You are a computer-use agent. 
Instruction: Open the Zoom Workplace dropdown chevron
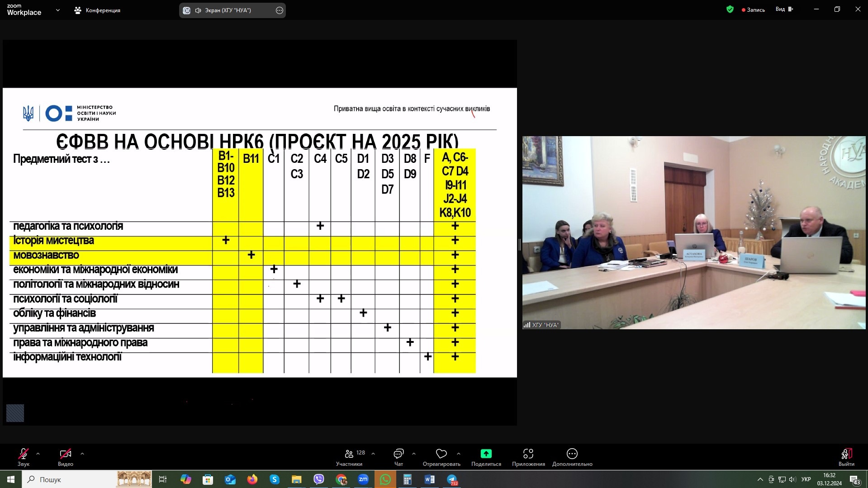[x=58, y=10]
